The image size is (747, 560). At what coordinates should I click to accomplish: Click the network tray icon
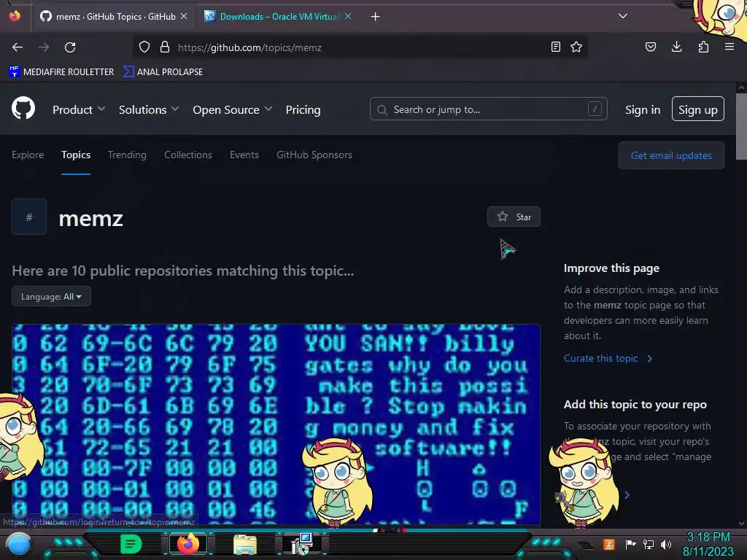click(649, 544)
